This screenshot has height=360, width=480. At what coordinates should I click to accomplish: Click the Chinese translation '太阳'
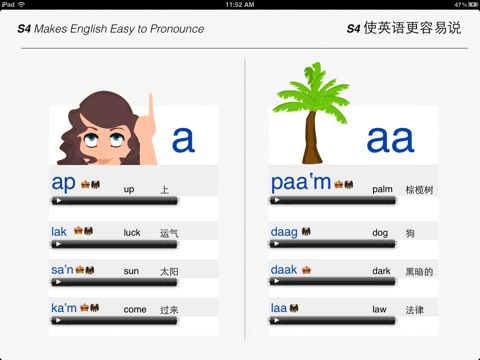click(169, 272)
